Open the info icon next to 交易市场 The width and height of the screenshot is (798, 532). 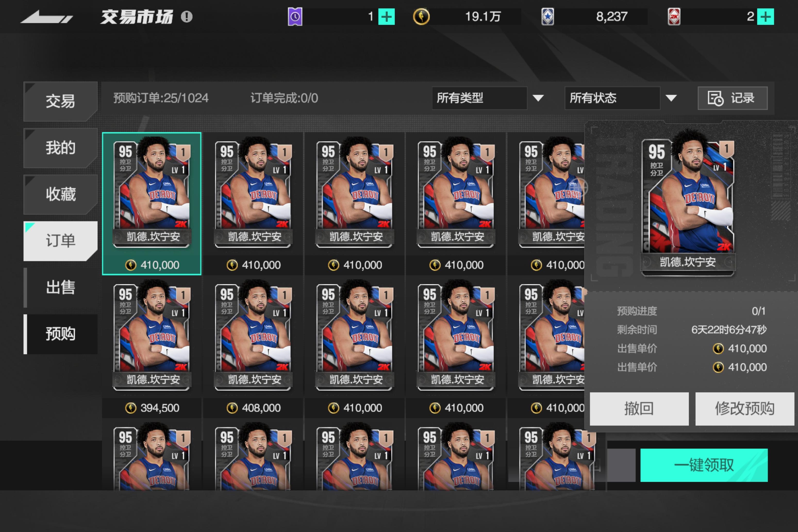[x=187, y=16]
